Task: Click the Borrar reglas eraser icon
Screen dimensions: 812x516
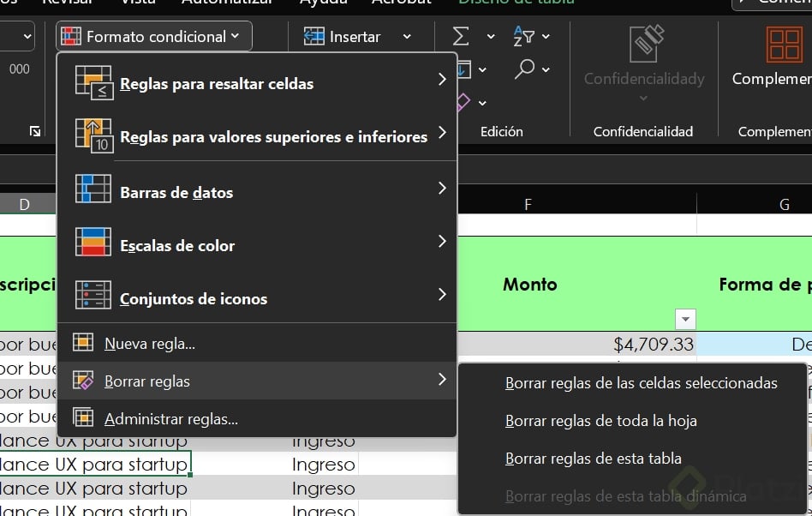Action: (x=83, y=380)
